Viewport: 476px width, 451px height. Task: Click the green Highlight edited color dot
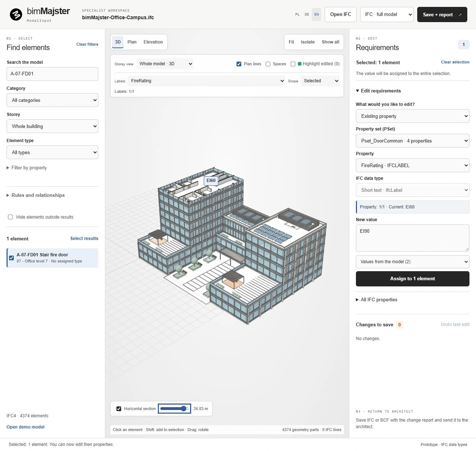300,64
